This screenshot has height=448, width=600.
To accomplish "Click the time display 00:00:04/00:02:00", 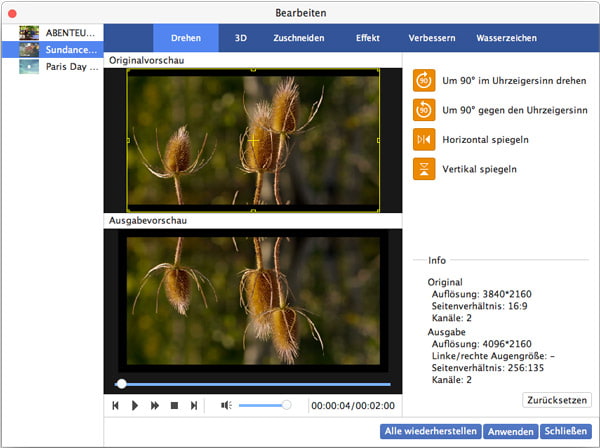I will click(353, 406).
